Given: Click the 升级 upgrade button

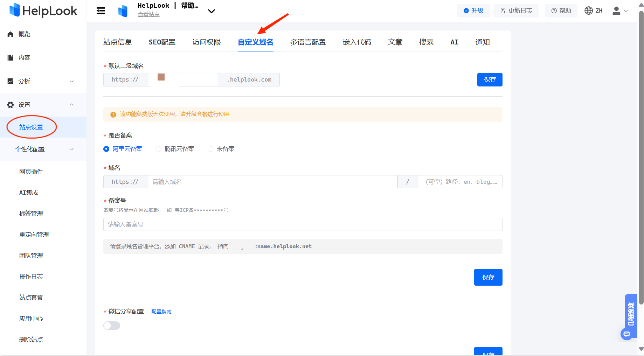Looking at the screenshot, I should 473,11.
